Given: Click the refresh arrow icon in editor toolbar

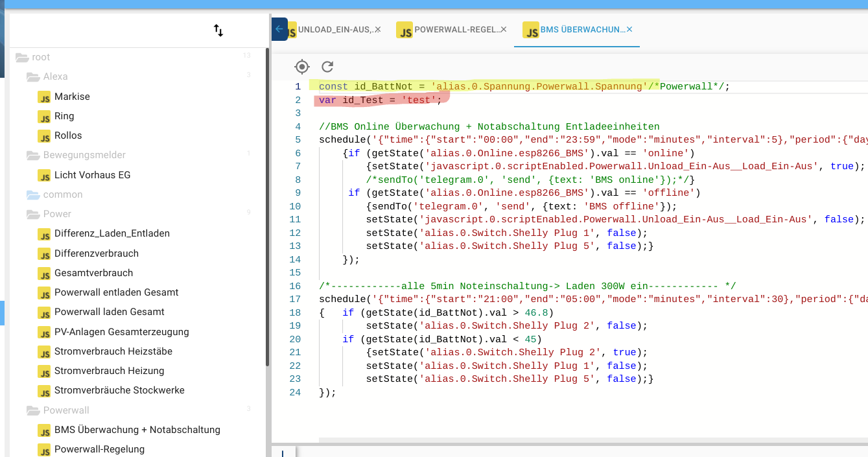Looking at the screenshot, I should tap(327, 66).
